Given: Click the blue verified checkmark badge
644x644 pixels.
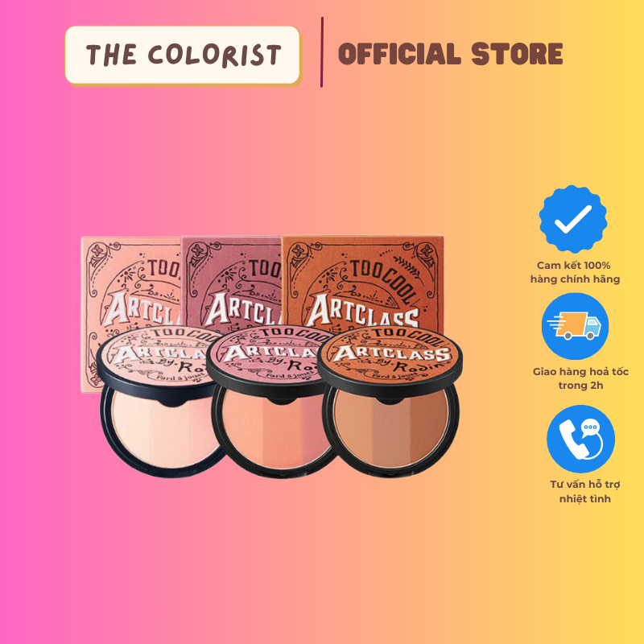Looking at the screenshot, I should click(x=573, y=218).
